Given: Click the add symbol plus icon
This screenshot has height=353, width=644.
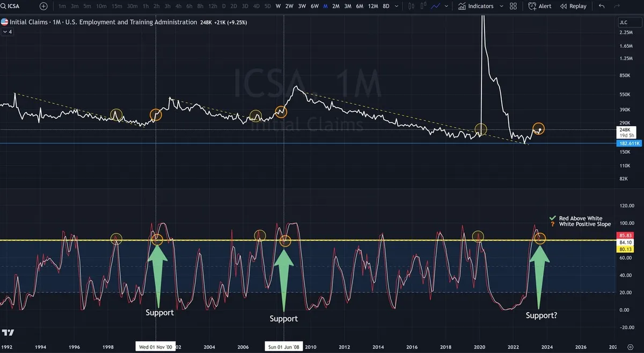Looking at the screenshot, I should (x=43, y=6).
